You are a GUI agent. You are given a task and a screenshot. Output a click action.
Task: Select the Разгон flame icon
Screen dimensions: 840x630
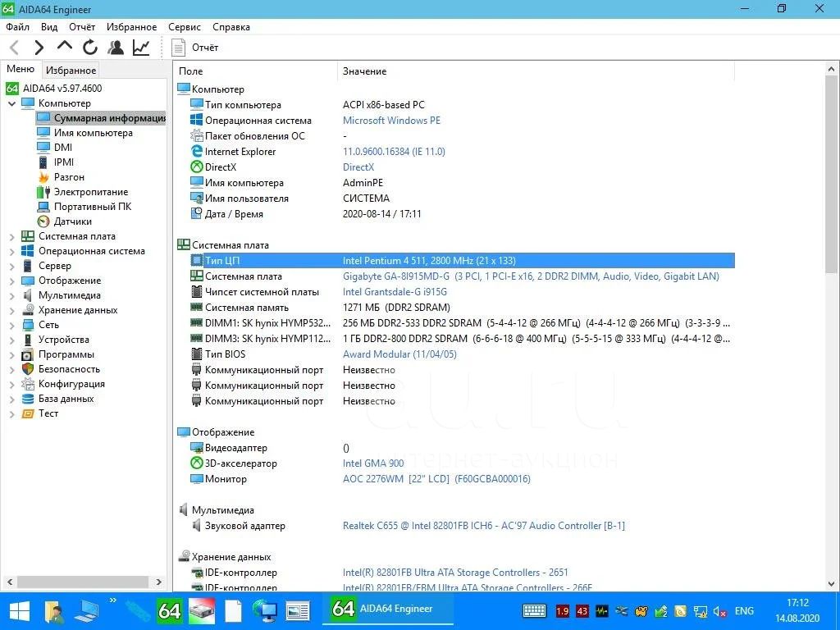[43, 177]
